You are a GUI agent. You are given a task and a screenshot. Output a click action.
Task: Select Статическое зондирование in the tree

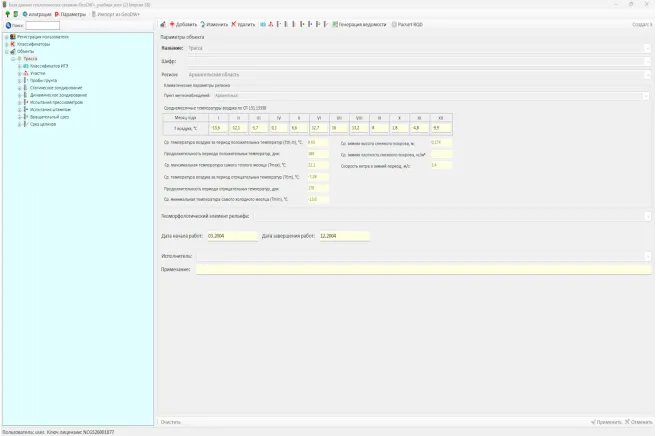55,88
